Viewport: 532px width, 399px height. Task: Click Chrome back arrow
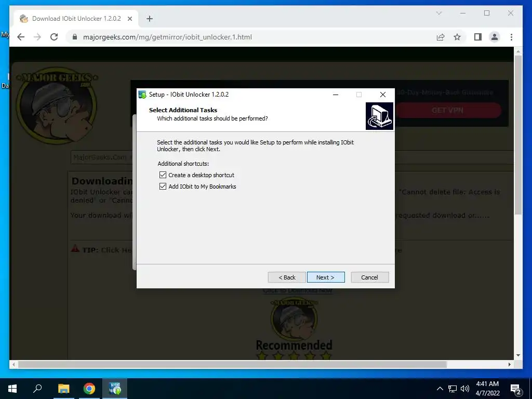coord(21,37)
